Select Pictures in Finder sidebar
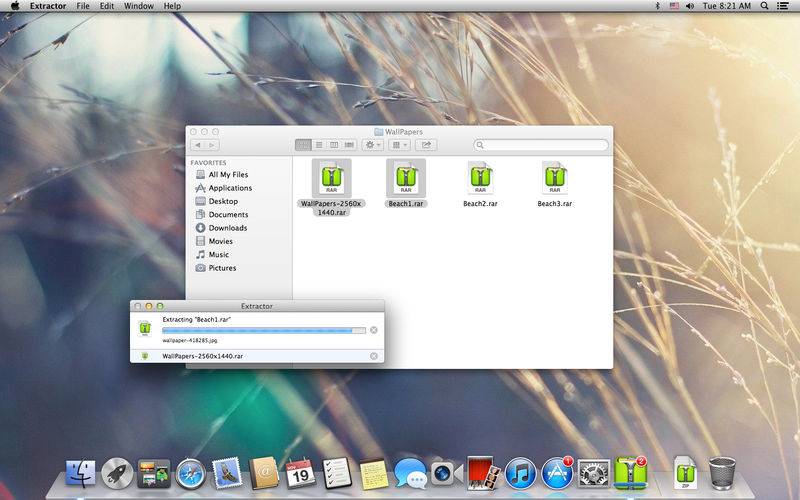 [216, 267]
